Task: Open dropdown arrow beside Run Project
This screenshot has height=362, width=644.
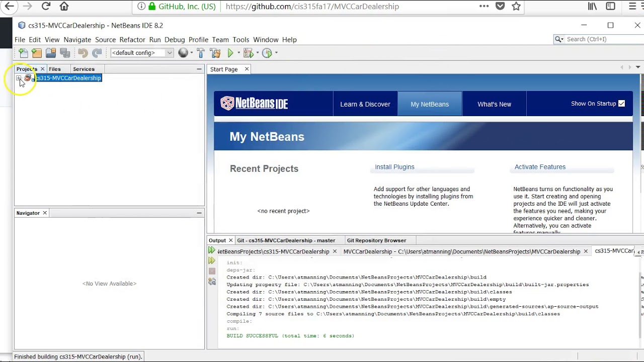Action: click(238, 53)
